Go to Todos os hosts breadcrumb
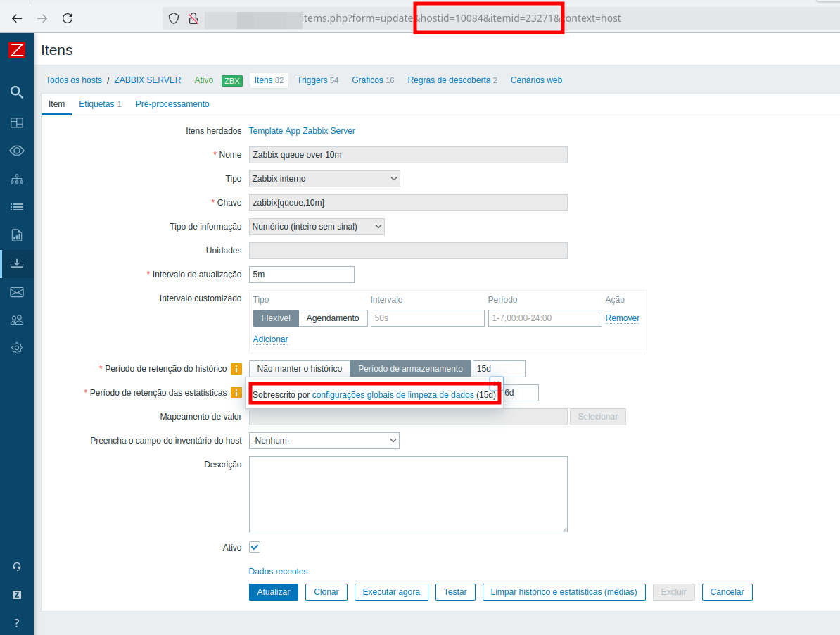Screen dimensions: 840x635 74,80
